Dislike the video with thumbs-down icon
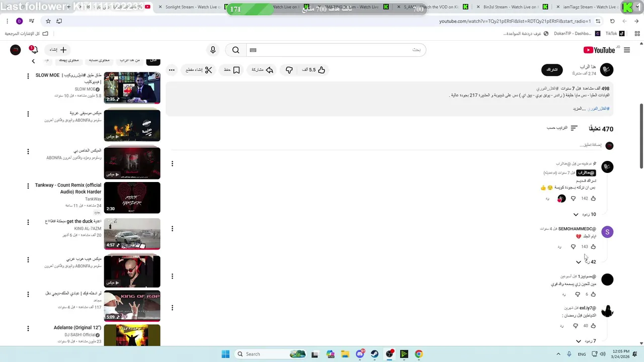 [x=289, y=70]
